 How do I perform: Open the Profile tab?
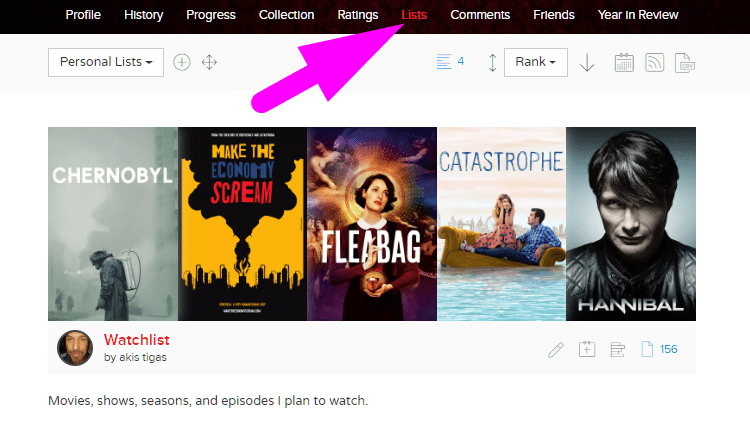pos(83,15)
